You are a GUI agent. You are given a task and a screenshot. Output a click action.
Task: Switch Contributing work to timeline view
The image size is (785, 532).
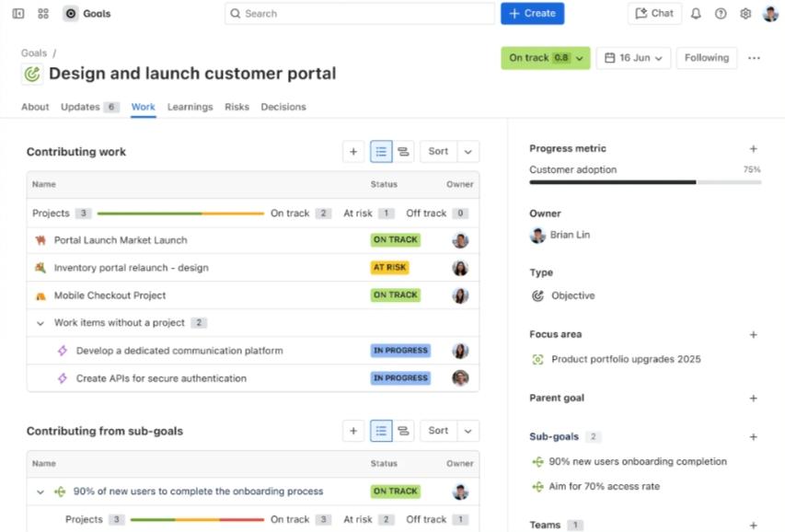point(403,152)
